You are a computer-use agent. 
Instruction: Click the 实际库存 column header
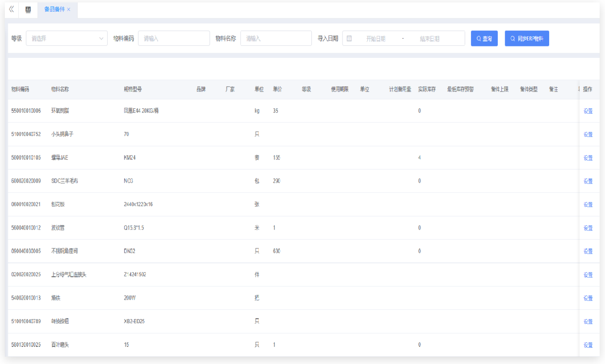(x=427, y=89)
